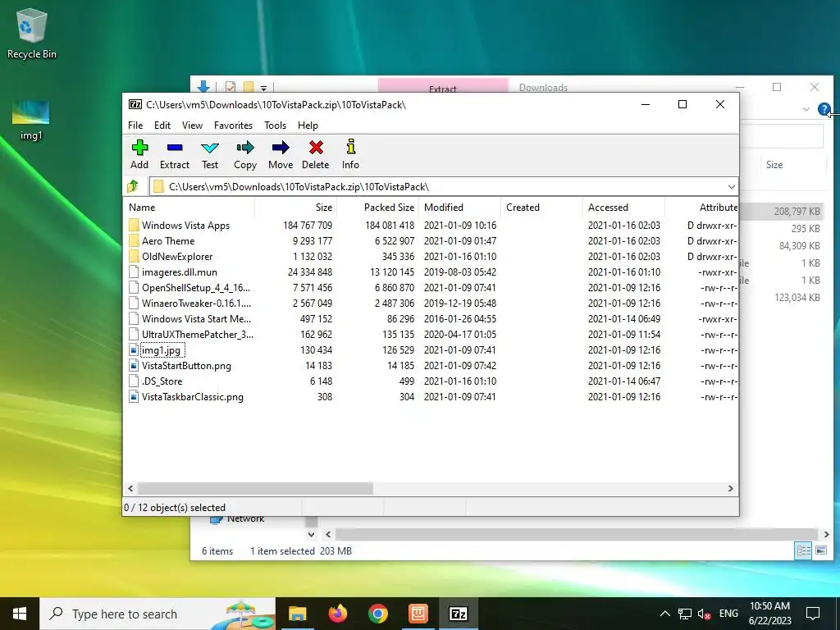Click the folder path input field

tap(444, 186)
